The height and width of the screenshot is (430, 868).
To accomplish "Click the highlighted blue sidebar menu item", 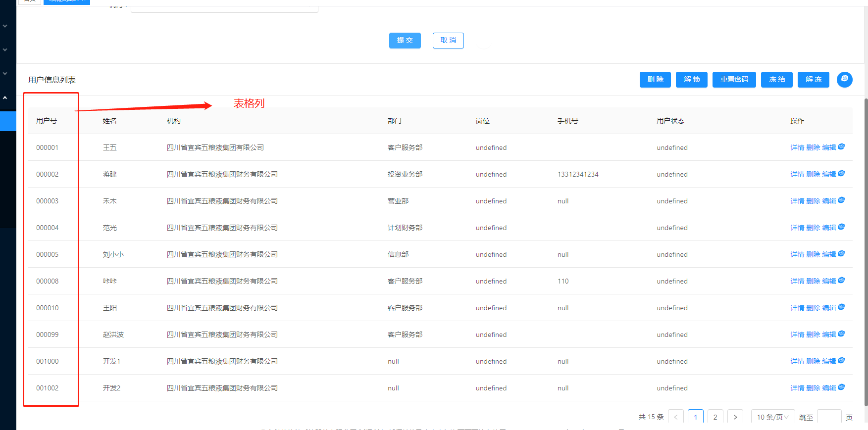I will 8,121.
